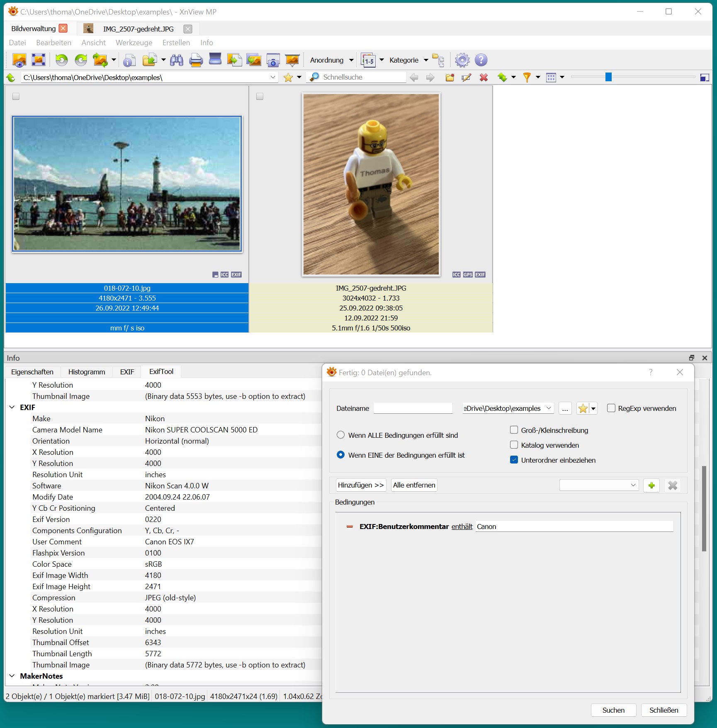The height and width of the screenshot is (728, 717).
Task: Click the red X delete icon
Action: coord(484,78)
